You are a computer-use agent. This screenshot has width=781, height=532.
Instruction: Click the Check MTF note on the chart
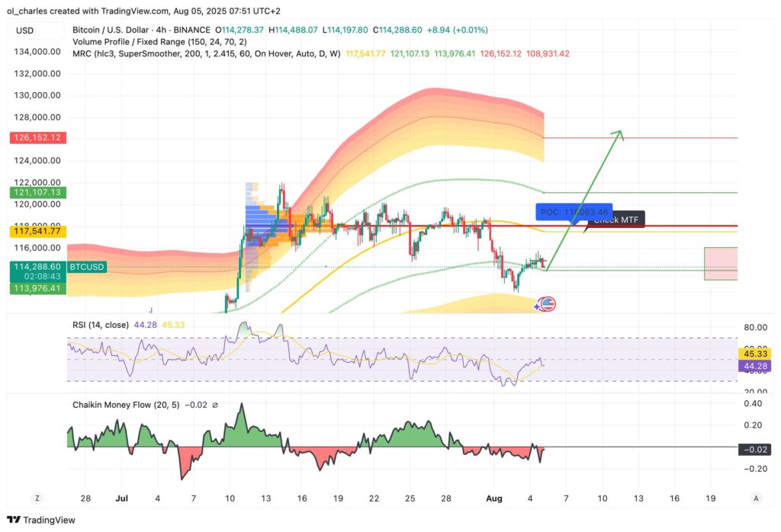coord(618,219)
